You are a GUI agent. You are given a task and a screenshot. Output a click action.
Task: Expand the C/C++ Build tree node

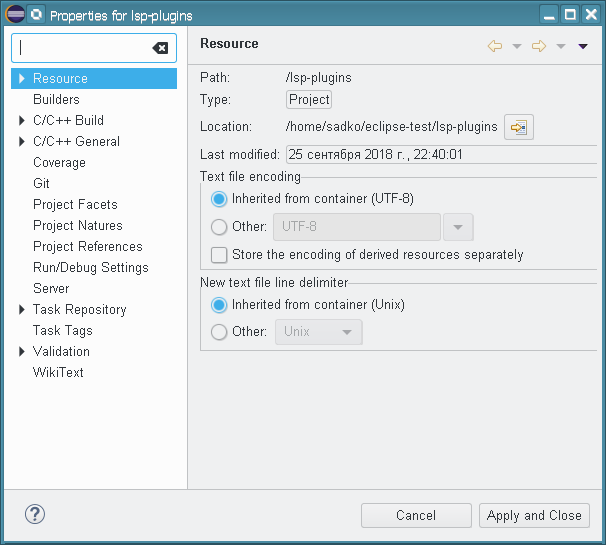[22, 121]
